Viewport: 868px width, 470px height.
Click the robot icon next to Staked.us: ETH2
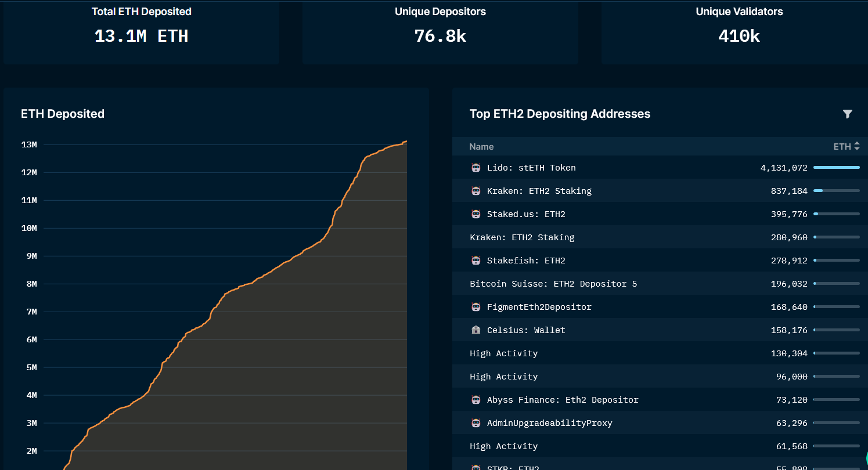click(476, 214)
